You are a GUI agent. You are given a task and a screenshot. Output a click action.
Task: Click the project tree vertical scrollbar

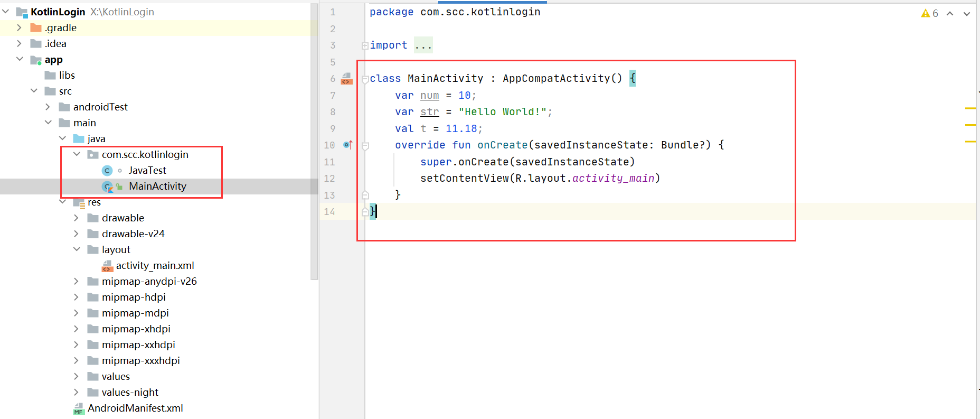tap(315, 143)
